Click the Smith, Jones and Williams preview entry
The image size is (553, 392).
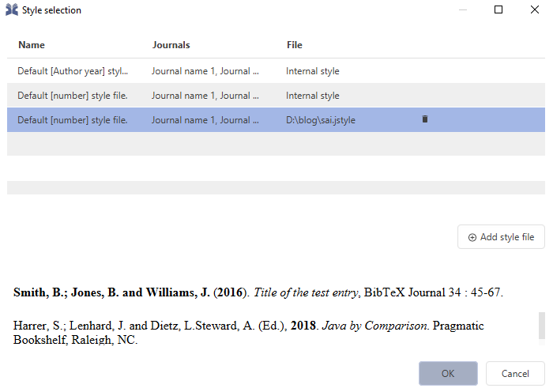pyautogui.click(x=258, y=292)
